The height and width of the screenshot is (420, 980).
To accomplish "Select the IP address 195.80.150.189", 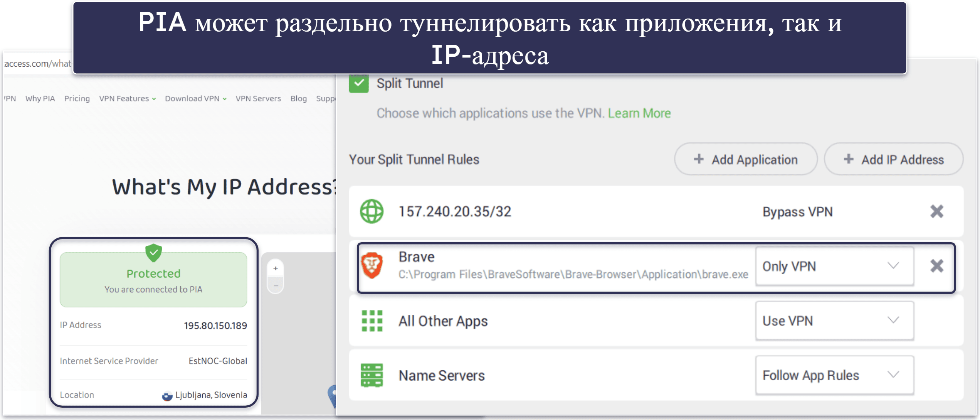I will [x=215, y=326].
